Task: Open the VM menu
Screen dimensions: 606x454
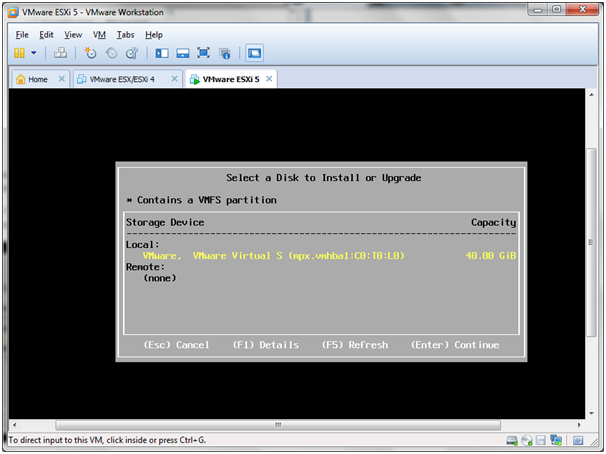Action: (x=99, y=35)
